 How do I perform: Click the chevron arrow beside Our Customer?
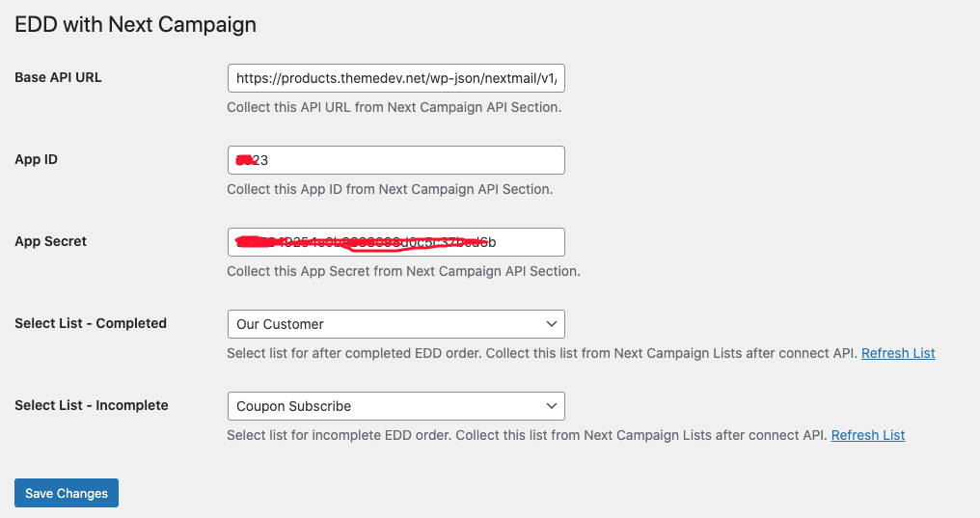551,324
